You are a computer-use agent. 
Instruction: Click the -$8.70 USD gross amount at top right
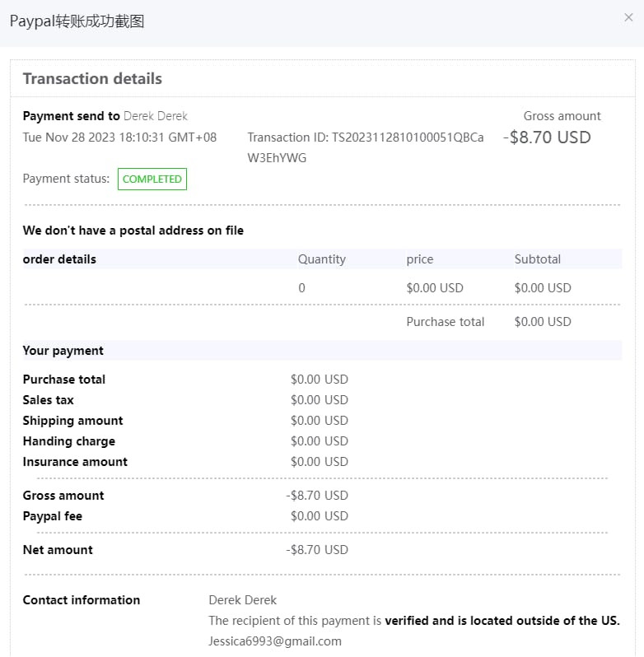coord(547,137)
